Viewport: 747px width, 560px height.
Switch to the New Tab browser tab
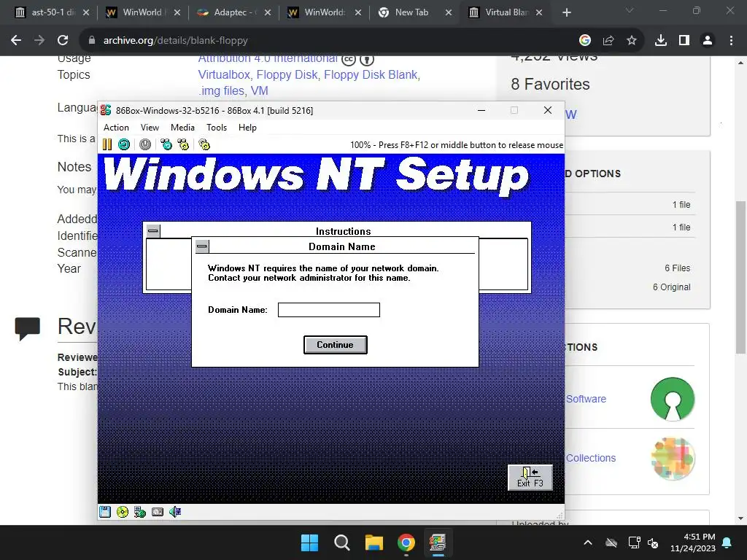coord(411,12)
